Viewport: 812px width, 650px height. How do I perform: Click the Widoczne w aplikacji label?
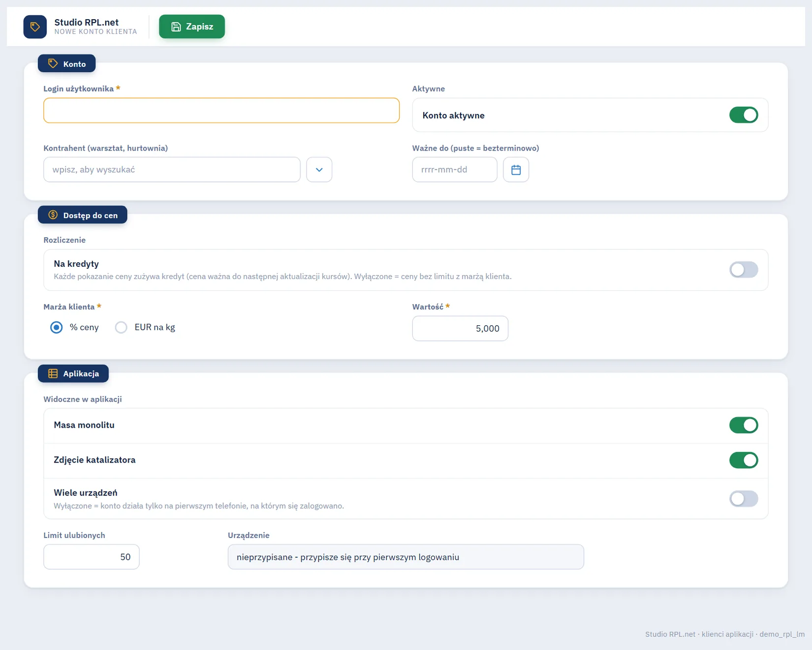83,399
